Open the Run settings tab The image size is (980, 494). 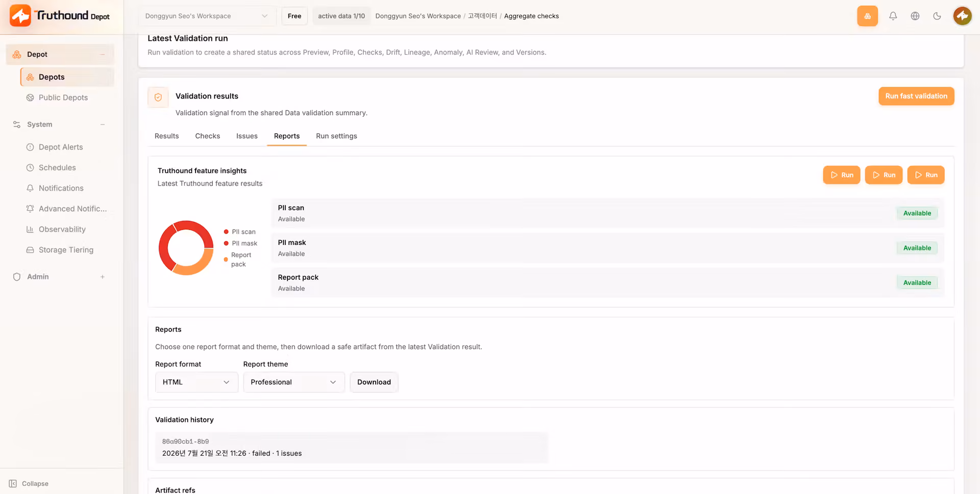336,136
